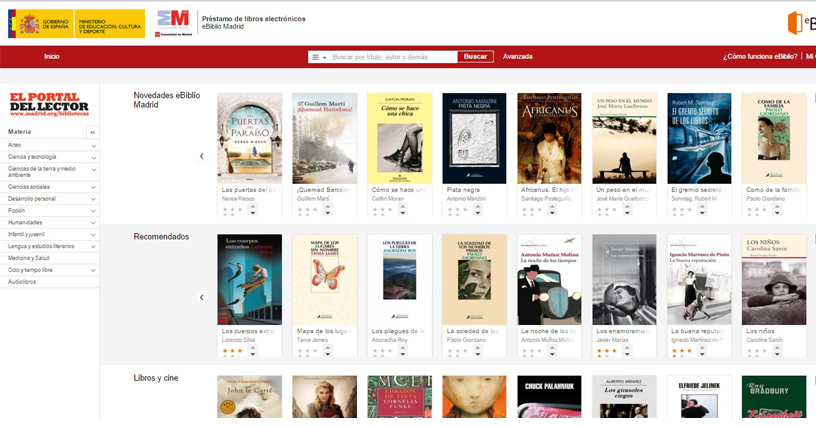Open ¿Cómo funciona eBiblio? help link
The image size is (816, 426).
[760, 57]
